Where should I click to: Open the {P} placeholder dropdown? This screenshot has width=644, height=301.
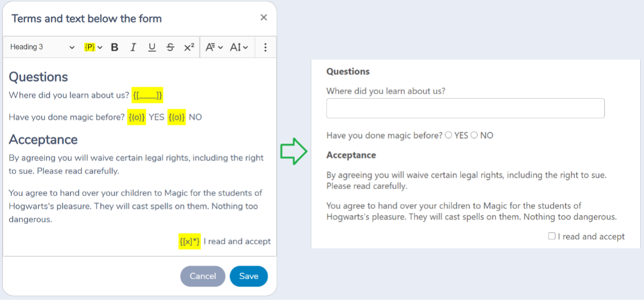pos(93,47)
